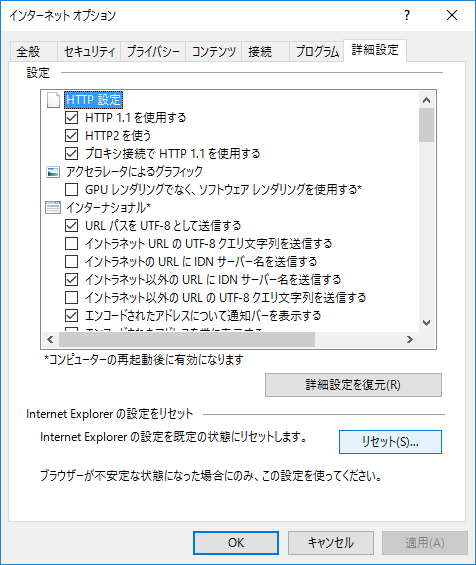Check イントラネットの URL に IDN サーバー名を送信する
The width and height of the screenshot is (476, 565).
click(71, 262)
